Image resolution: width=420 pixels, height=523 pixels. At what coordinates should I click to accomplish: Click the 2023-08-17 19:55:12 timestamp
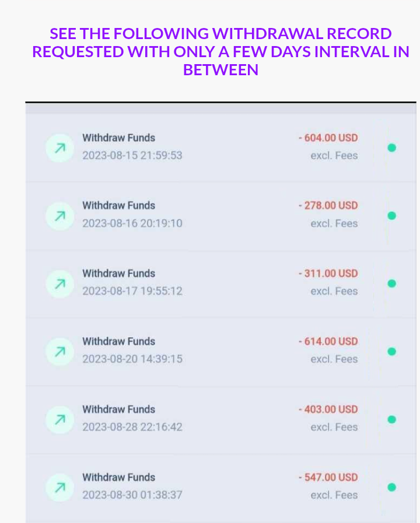tap(132, 291)
